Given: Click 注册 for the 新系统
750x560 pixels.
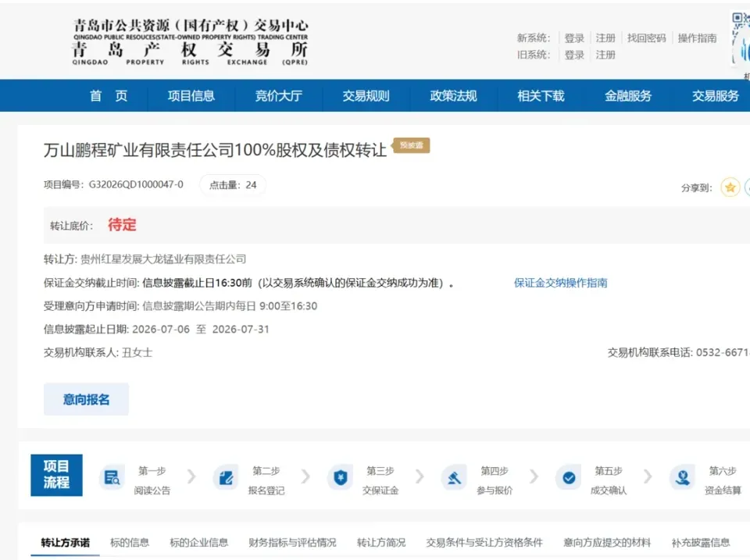Looking at the screenshot, I should (x=605, y=37).
